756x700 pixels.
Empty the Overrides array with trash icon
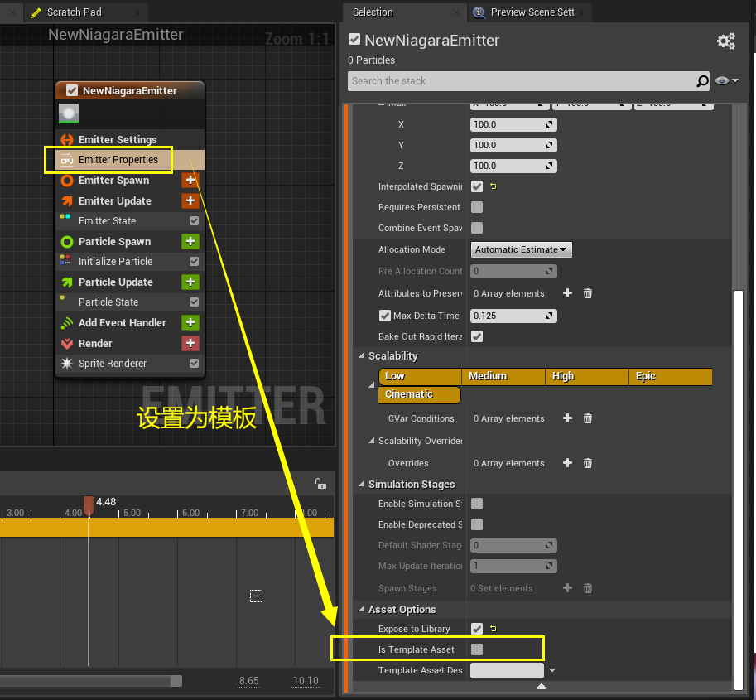click(588, 462)
